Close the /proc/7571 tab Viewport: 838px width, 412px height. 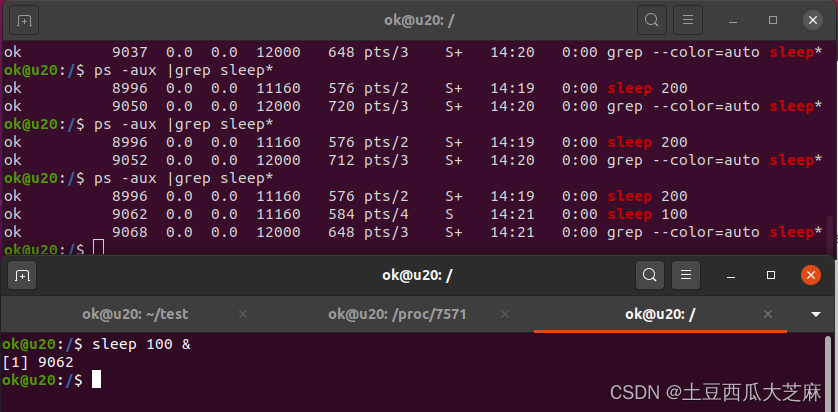[x=505, y=314]
